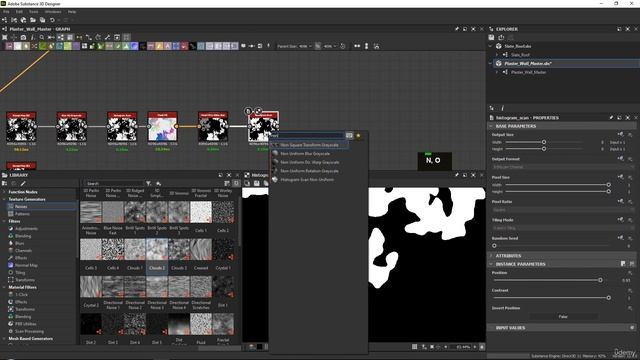640x360 pixels.
Task: Open Adjustments filter category
Action: tap(26, 229)
